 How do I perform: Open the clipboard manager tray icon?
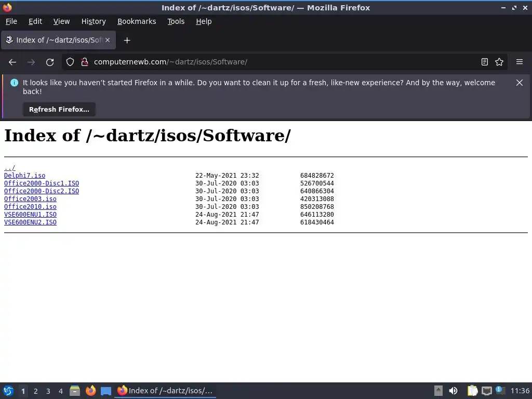tap(472, 391)
